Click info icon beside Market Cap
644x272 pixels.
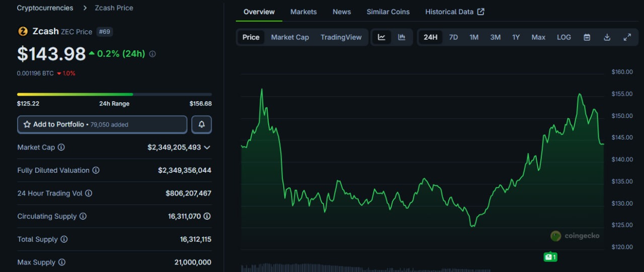click(61, 148)
